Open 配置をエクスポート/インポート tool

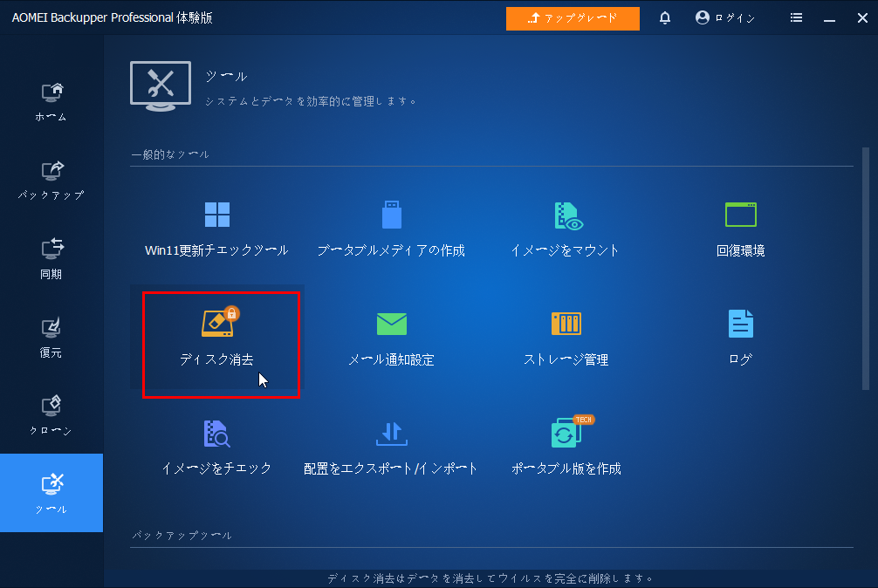(391, 448)
